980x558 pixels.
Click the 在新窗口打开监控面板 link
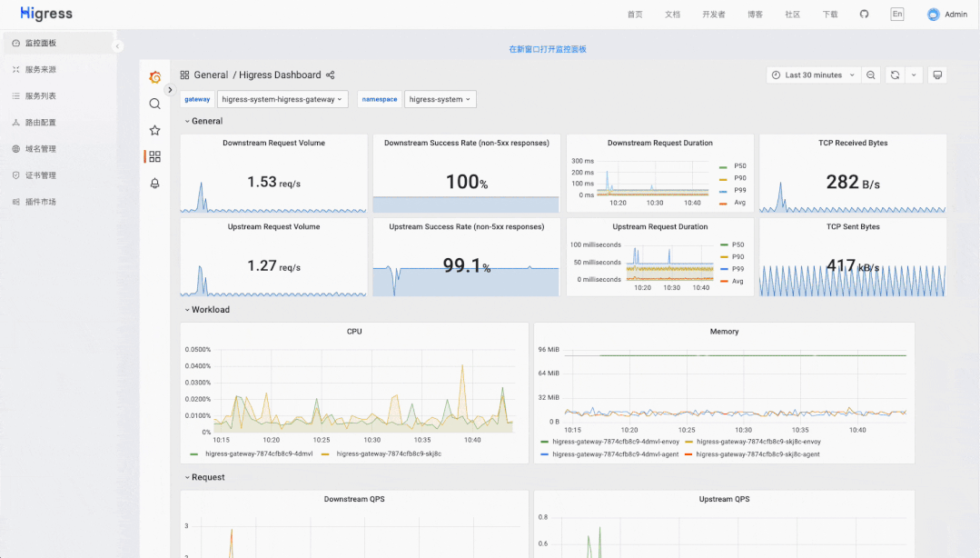point(548,49)
